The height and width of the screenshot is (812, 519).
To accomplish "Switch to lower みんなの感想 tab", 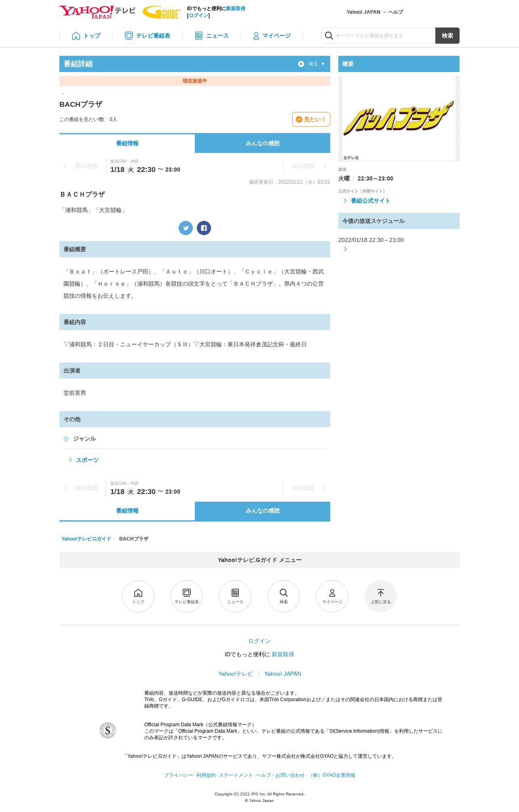I will click(263, 511).
